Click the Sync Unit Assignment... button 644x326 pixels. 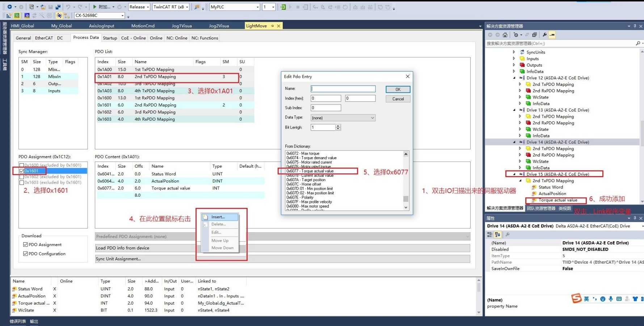[283, 259]
